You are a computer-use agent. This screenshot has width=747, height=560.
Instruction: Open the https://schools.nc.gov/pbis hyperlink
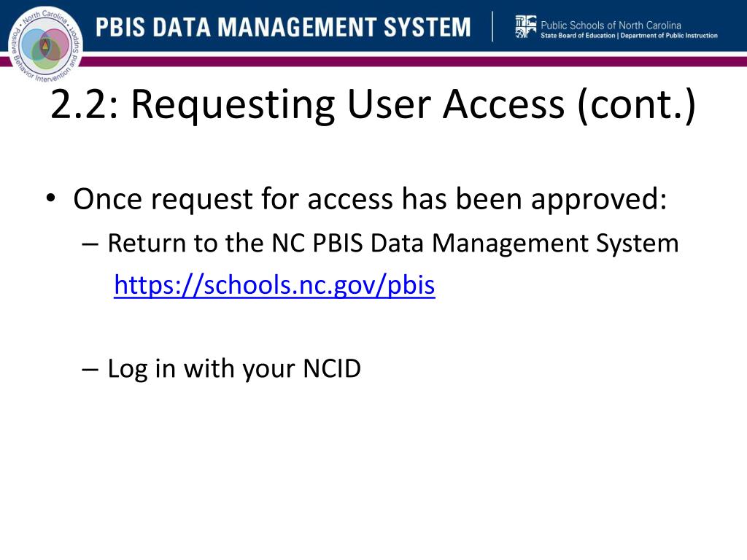274,286
